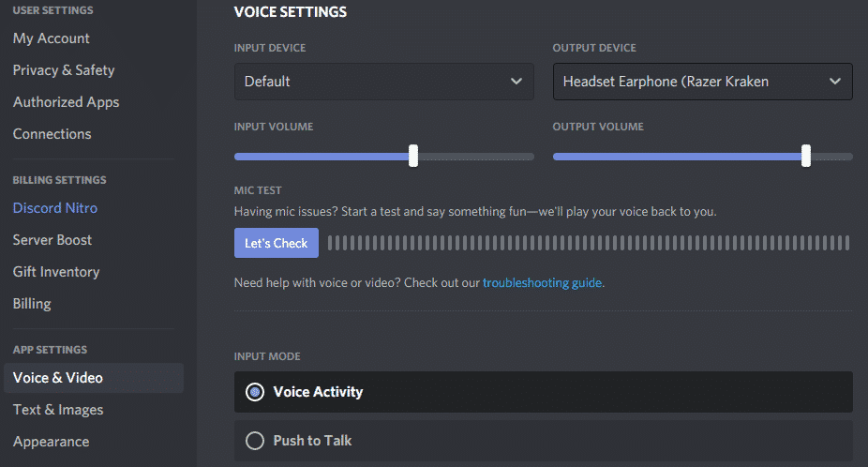Open the Input Device dropdown showing Default
The image size is (868, 467).
click(x=384, y=82)
